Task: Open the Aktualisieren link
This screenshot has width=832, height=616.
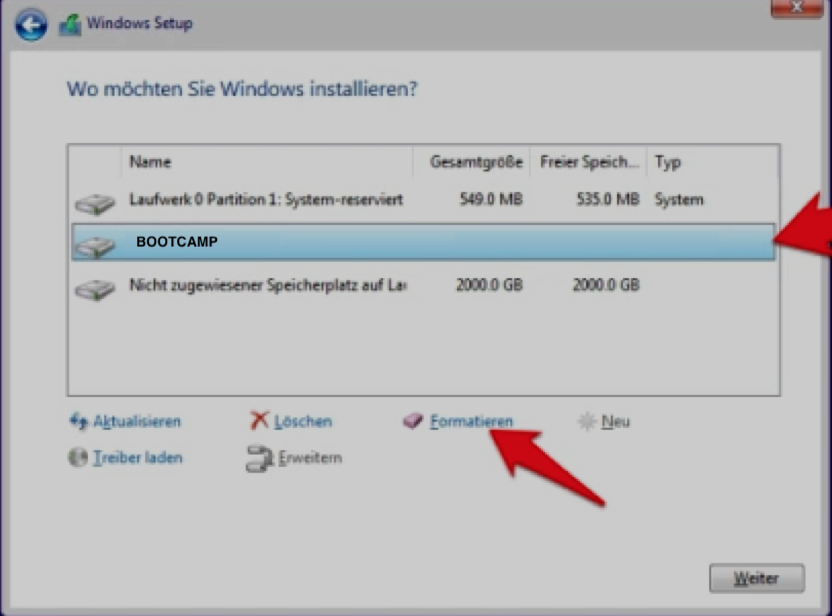Action: tap(137, 421)
